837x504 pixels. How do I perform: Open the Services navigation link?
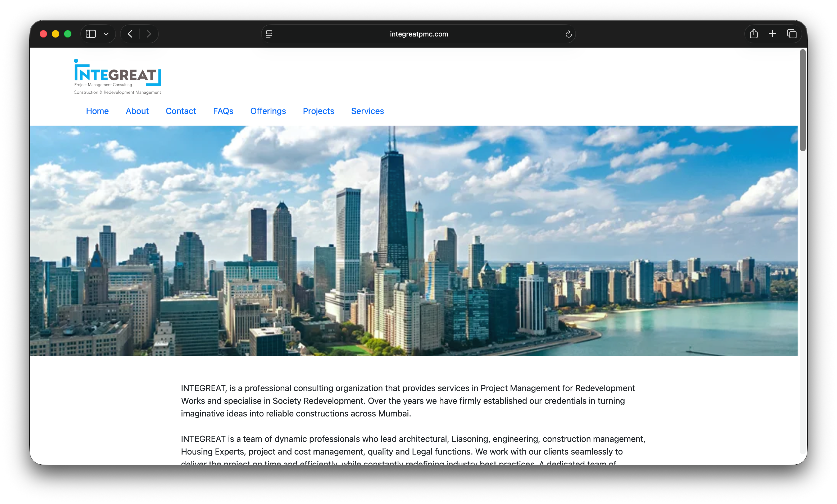click(x=367, y=111)
